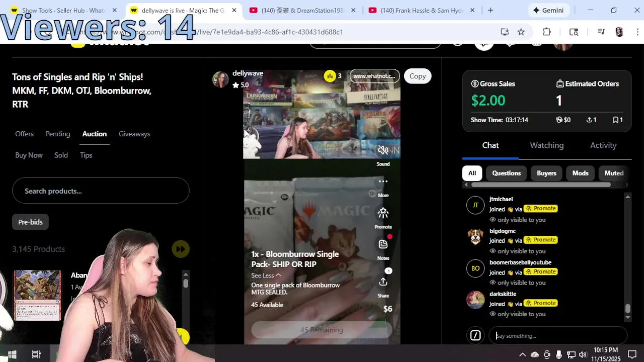Click the install app icon in the address bar

click(x=505, y=32)
